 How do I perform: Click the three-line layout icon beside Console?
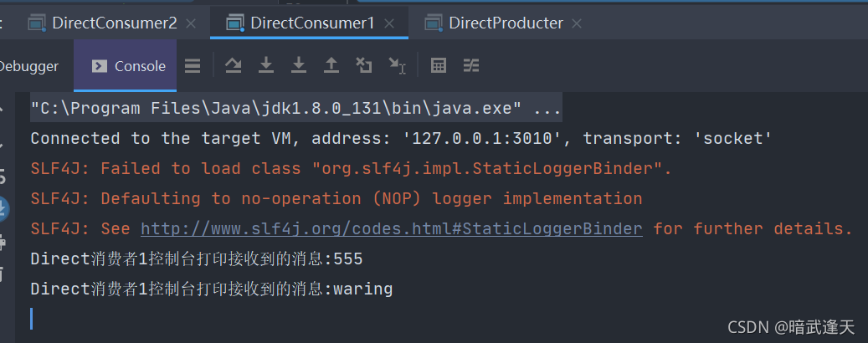point(193,66)
